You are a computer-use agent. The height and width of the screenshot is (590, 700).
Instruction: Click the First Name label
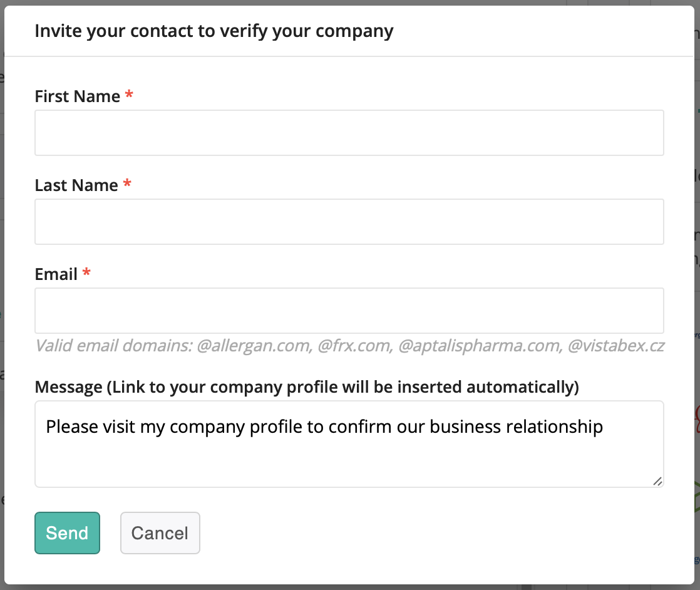click(x=77, y=96)
